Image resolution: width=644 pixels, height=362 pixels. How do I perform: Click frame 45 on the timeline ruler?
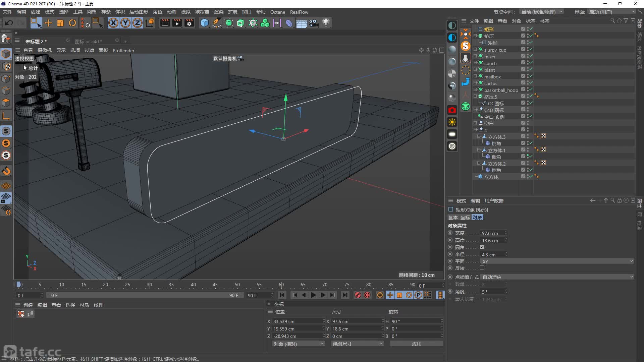(215, 285)
